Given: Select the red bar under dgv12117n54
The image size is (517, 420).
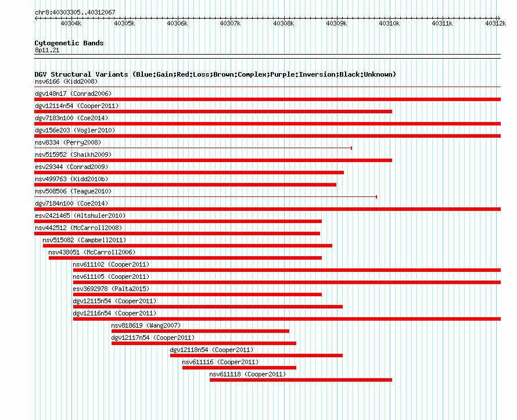Looking at the screenshot, I should click(204, 343).
